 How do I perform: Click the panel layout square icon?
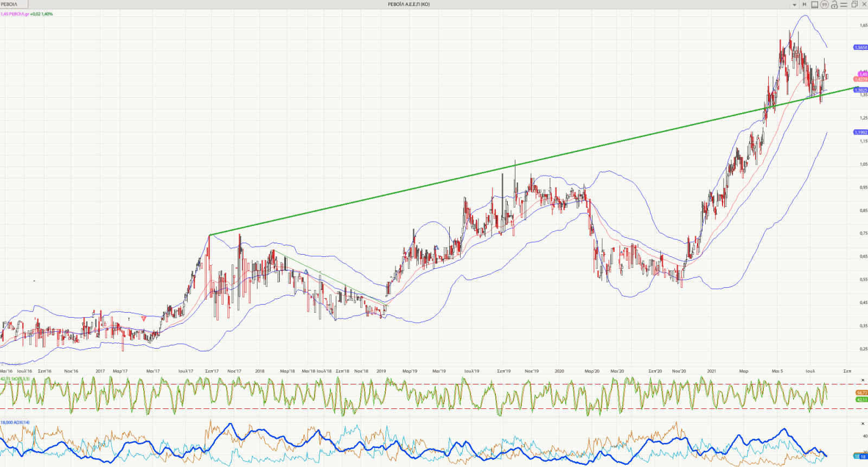pos(814,4)
